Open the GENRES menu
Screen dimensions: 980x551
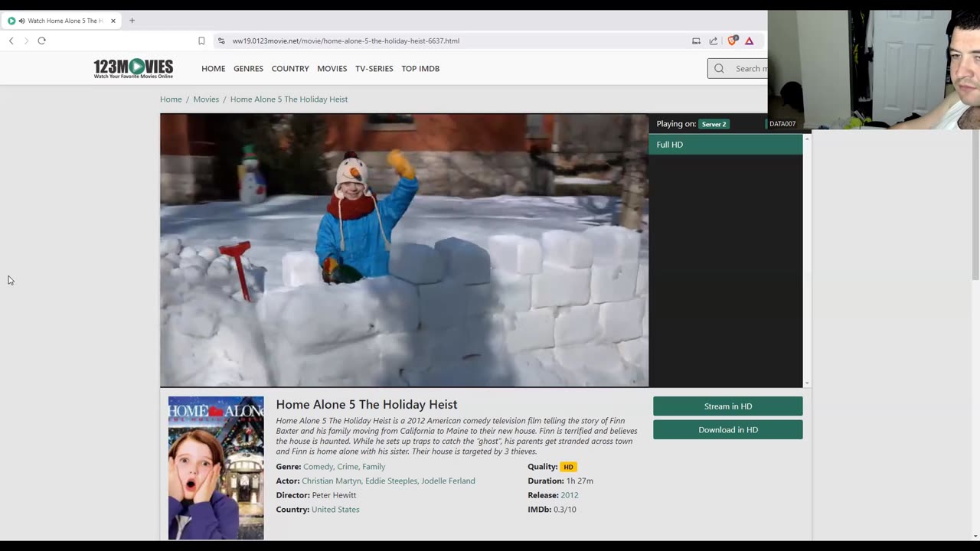pyautogui.click(x=248, y=68)
